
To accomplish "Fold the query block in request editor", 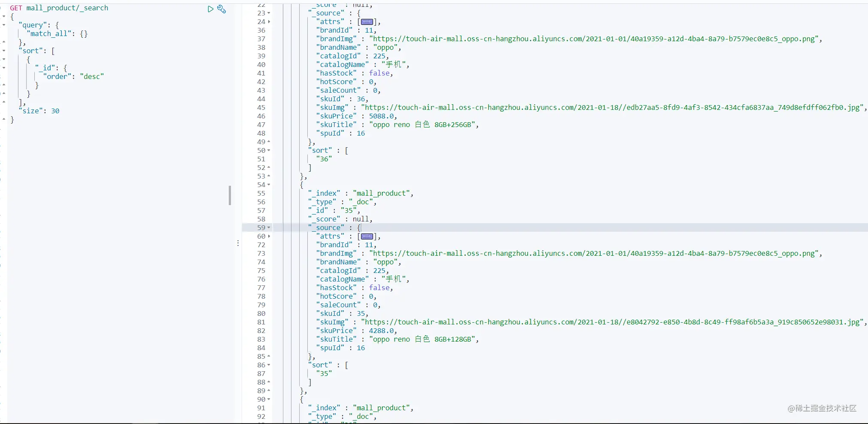I will click(4, 25).
